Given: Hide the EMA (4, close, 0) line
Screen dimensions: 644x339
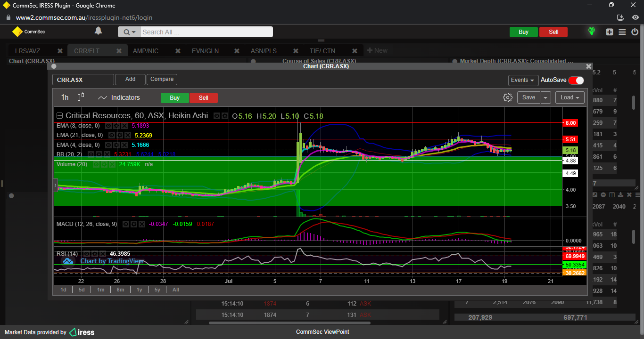Looking at the screenshot, I should (108, 145).
